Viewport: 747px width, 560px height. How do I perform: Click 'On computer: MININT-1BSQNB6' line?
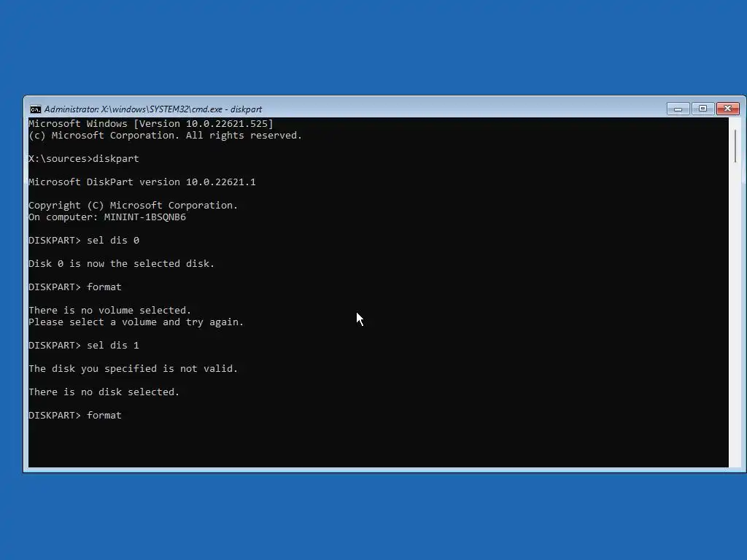point(107,217)
